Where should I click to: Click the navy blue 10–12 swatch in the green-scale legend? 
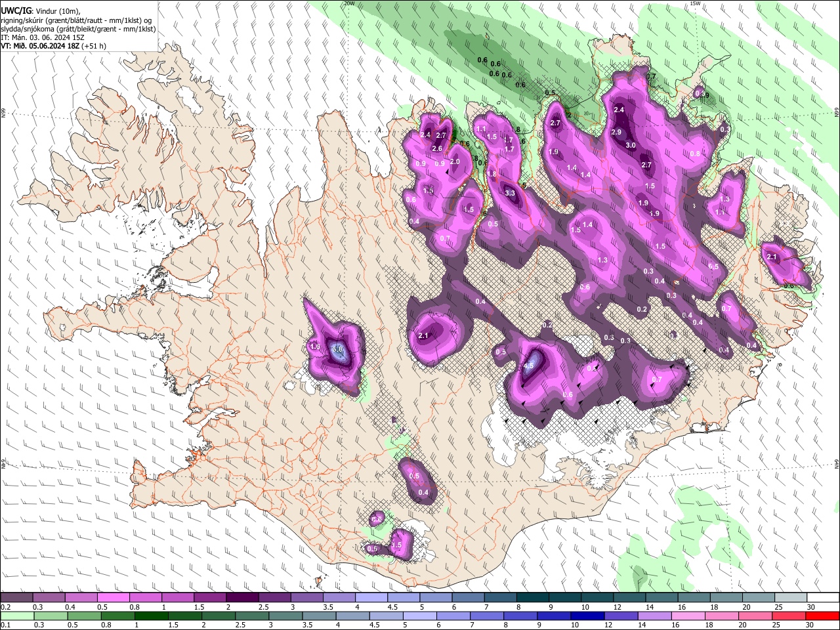point(587,616)
